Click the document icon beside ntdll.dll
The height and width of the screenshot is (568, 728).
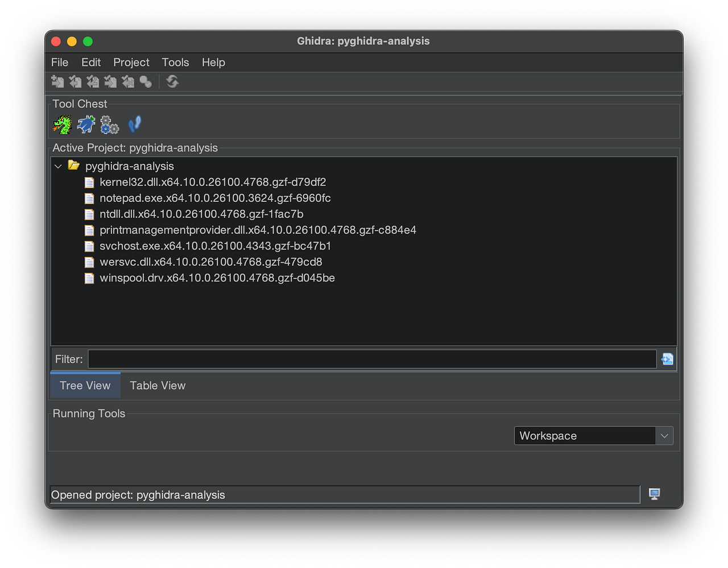(89, 214)
